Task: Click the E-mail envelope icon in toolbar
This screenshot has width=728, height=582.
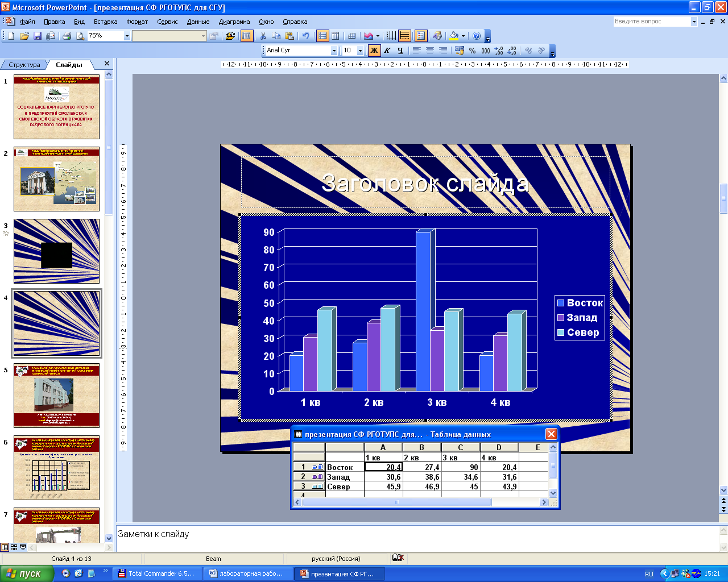Action: [51, 36]
